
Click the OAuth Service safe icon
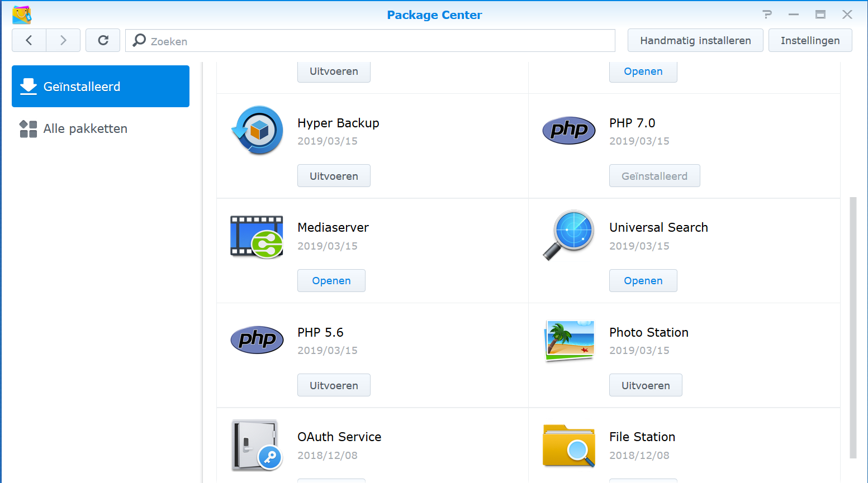[x=257, y=445]
